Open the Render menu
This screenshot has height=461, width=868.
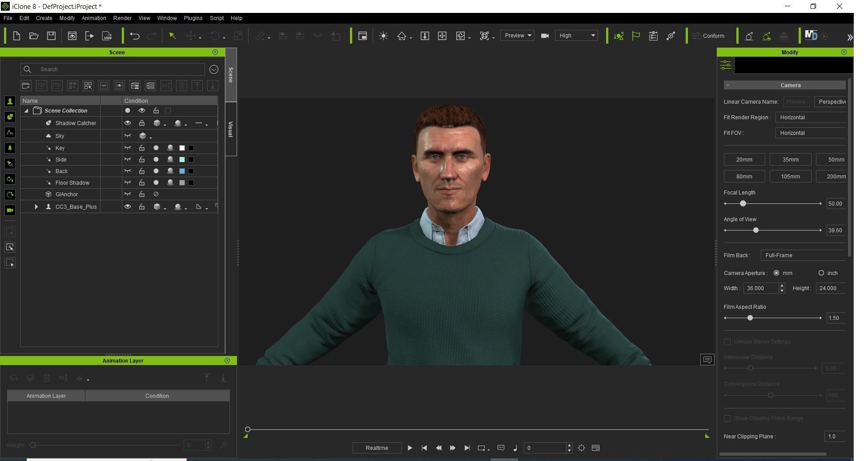point(122,18)
